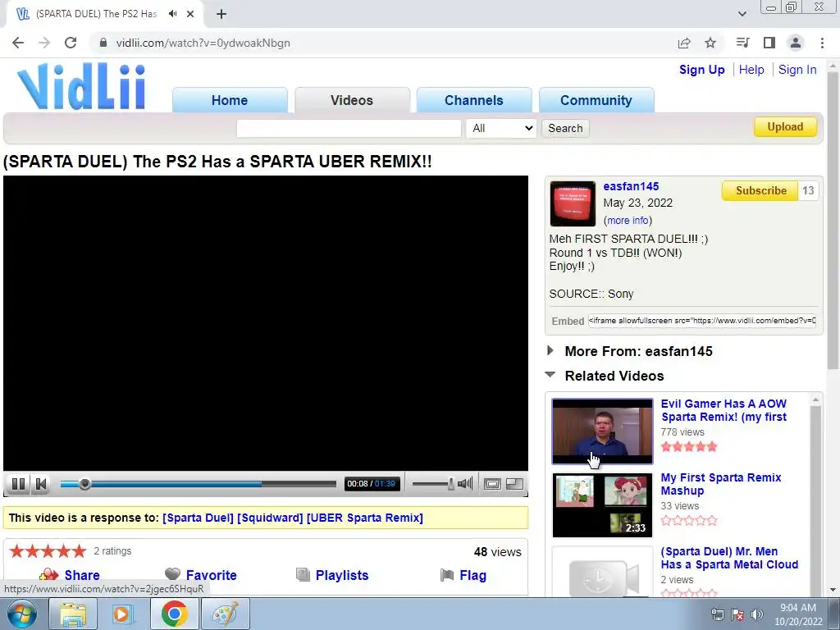This screenshot has width=840, height=630.
Task: Open the Chrome profile avatar icon
Action: coord(796,43)
